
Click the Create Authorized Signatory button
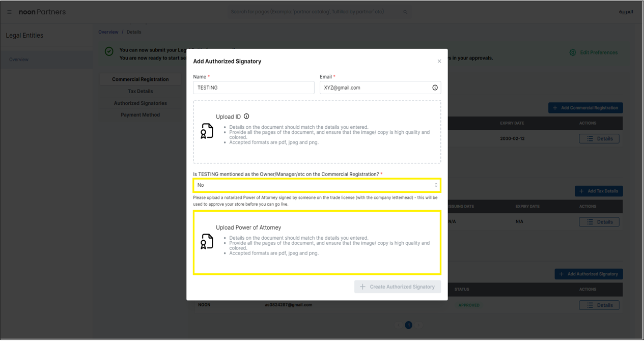click(397, 287)
